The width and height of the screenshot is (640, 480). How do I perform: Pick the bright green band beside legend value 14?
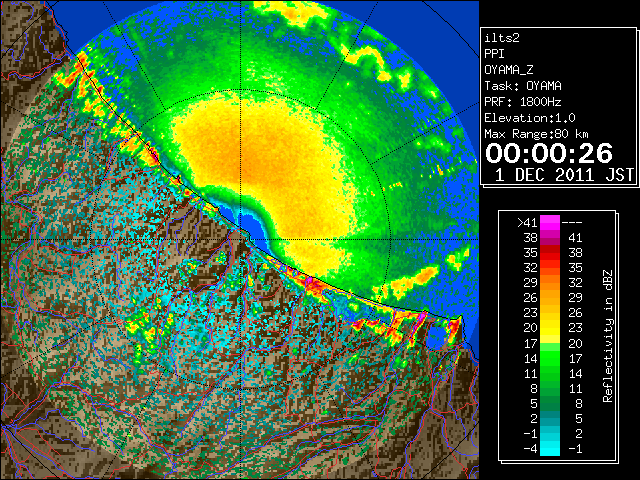coord(550,358)
